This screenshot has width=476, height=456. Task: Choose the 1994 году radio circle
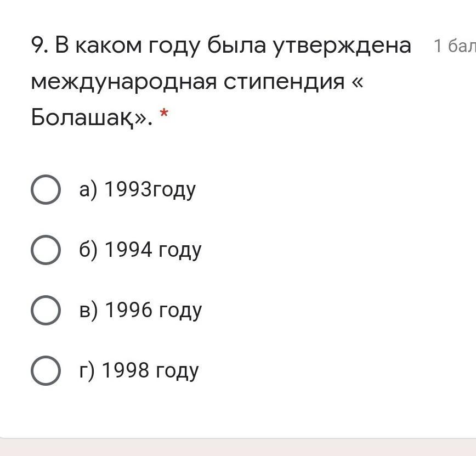(46, 250)
